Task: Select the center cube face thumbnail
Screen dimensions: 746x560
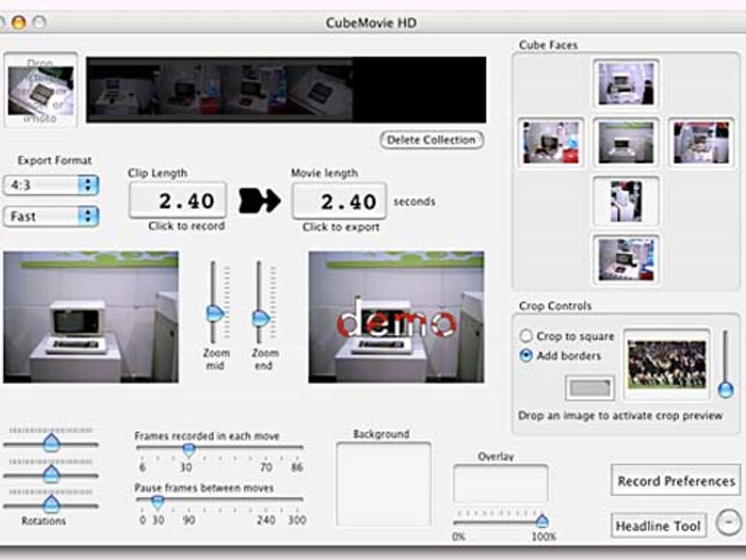Action: (x=626, y=142)
